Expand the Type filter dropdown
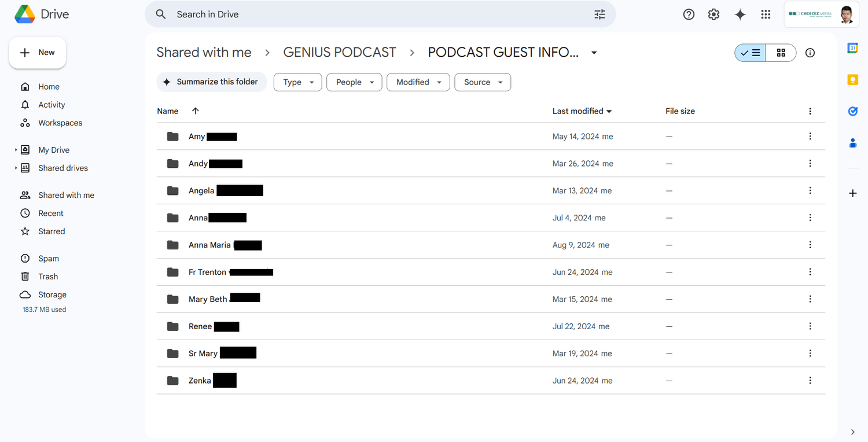Image resolution: width=868 pixels, height=442 pixels. coord(298,82)
